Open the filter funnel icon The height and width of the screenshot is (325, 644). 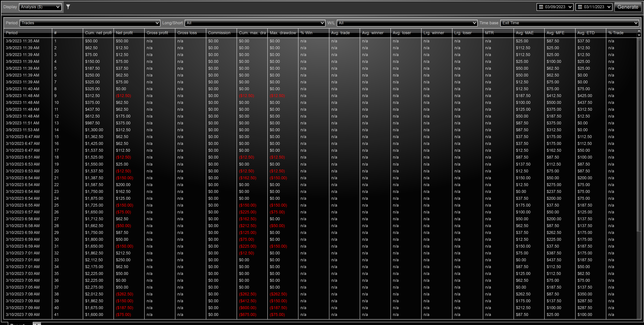tap(68, 7)
